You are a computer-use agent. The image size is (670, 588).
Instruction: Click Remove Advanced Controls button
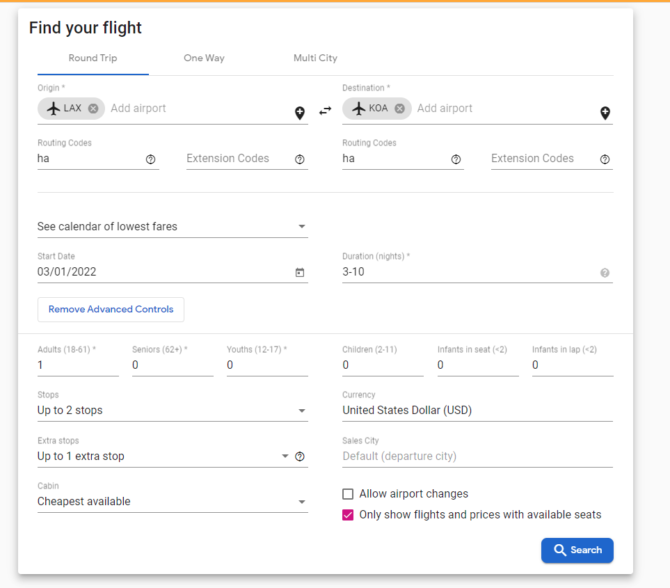111,309
